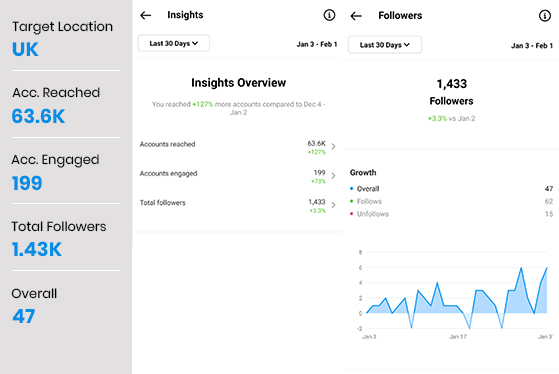Open the Accounts reached chevron arrow

coord(333,147)
